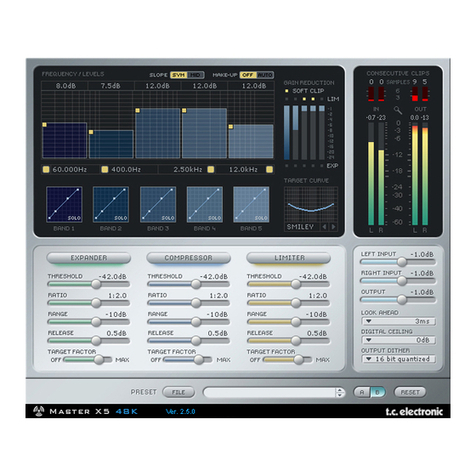Adjust the Limiter Target Factor slider

(298, 360)
